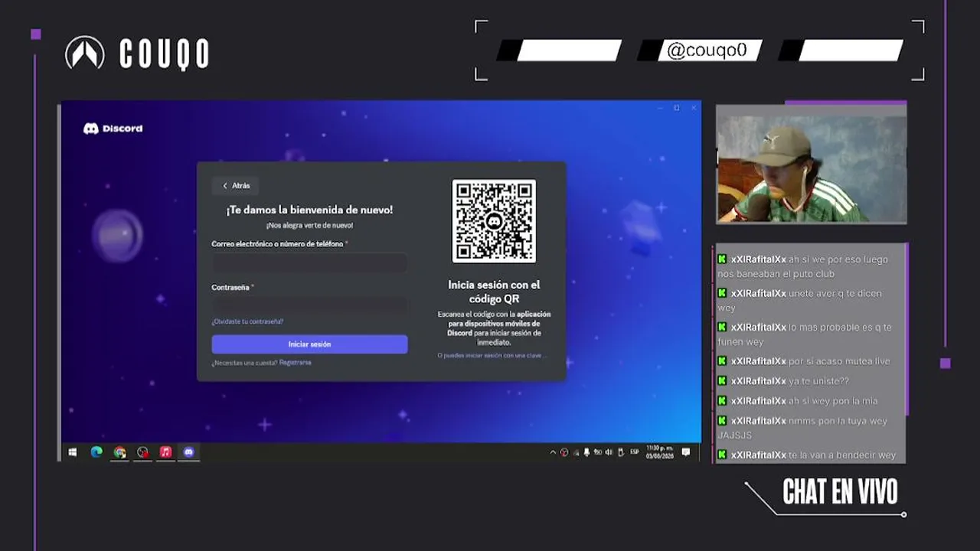Open the Windows Start menu
Image resolution: width=980 pixels, height=551 pixels.
(x=73, y=452)
